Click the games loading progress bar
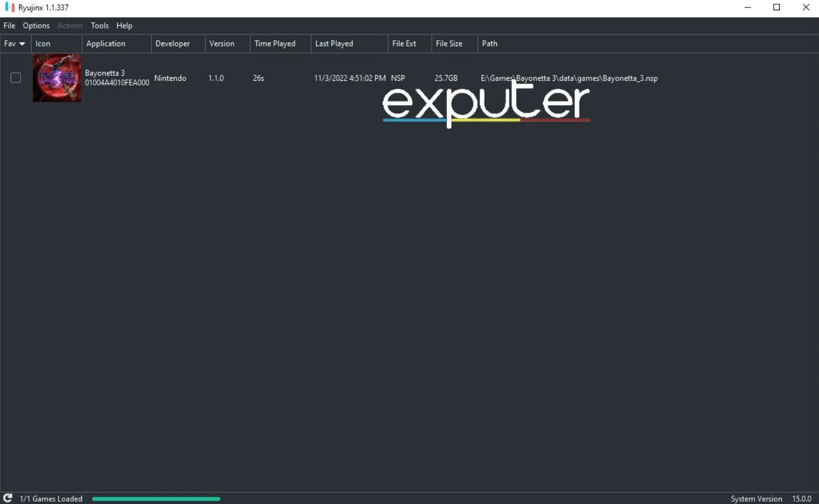 coord(156,498)
